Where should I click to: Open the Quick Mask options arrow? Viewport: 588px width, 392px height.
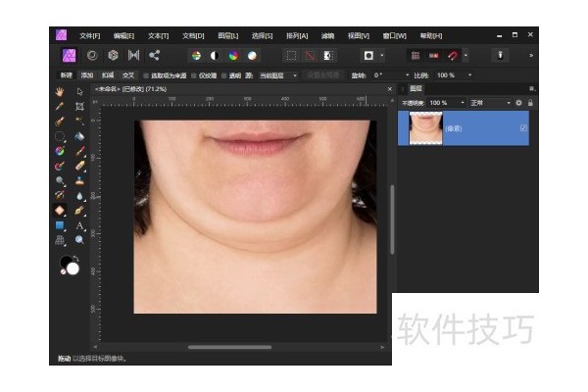pos(382,56)
